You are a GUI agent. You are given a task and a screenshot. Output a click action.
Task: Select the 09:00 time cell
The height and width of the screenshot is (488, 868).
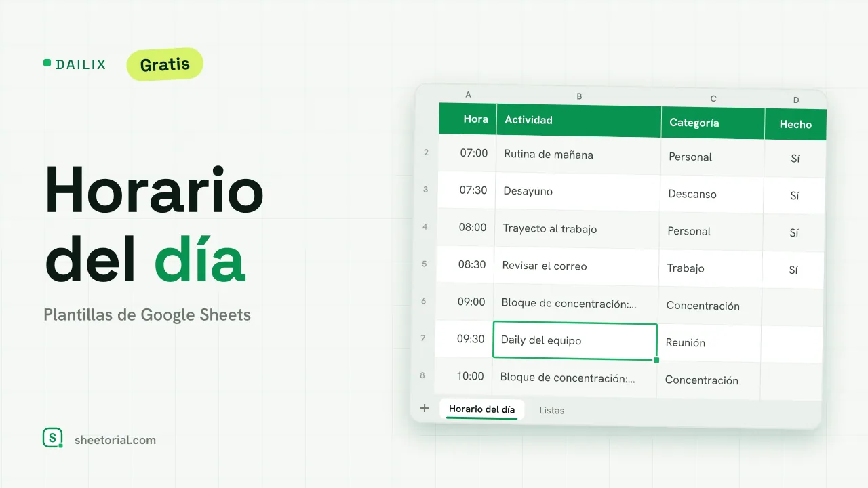click(x=465, y=302)
